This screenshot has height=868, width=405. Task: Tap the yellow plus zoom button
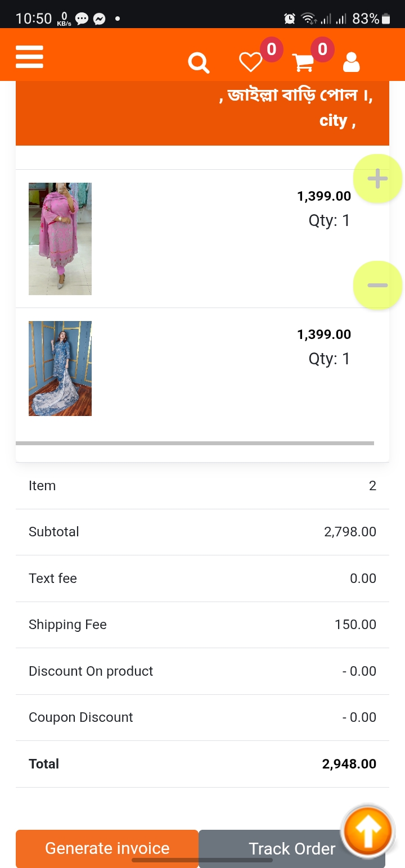point(377,179)
